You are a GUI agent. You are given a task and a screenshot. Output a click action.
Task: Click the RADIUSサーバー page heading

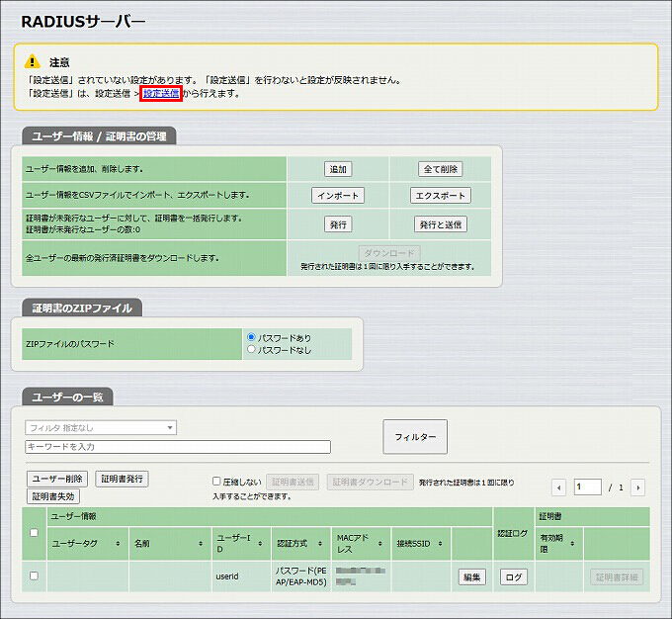(x=83, y=22)
